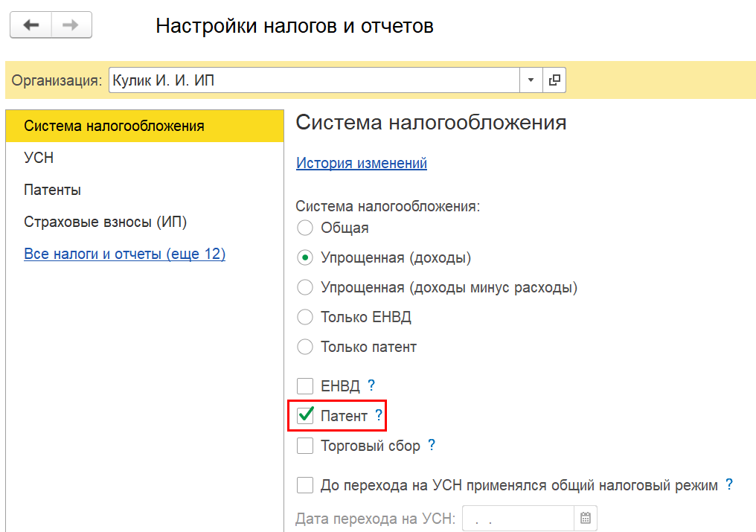Image resolution: width=756 pixels, height=532 pixels.
Task: Enable the Торговый сбор checkbox
Action: pos(305,445)
